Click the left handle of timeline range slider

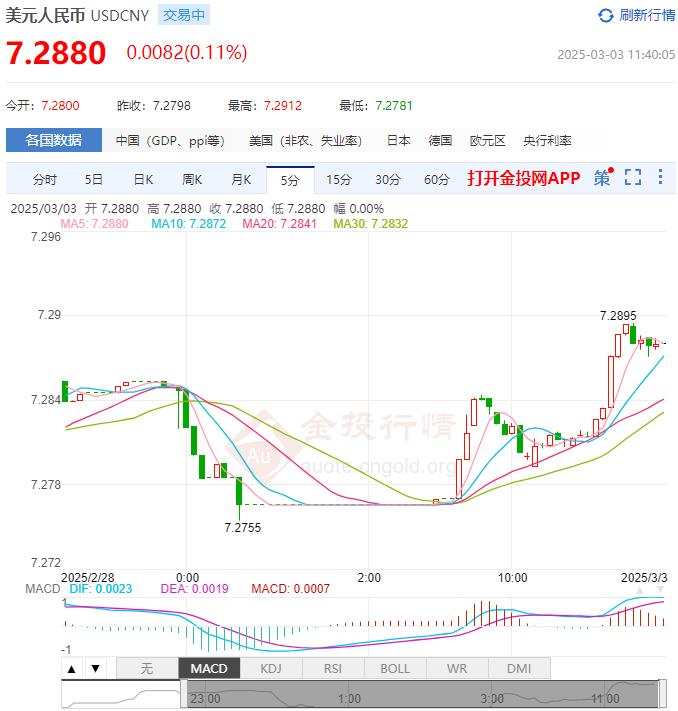coord(184,694)
